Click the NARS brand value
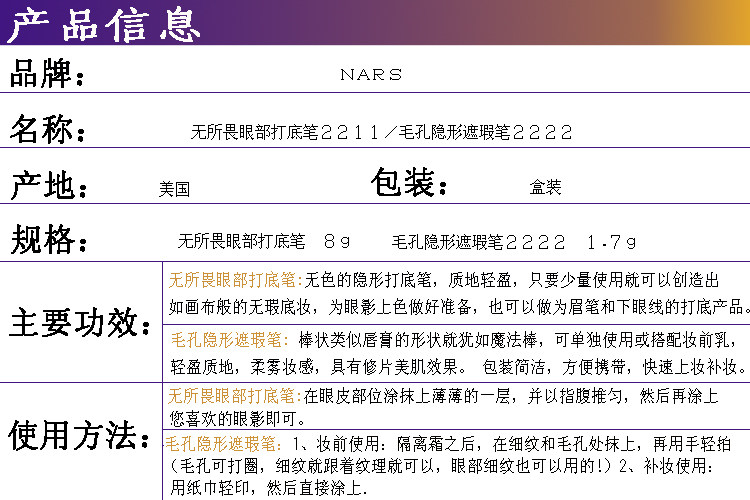 click(371, 75)
